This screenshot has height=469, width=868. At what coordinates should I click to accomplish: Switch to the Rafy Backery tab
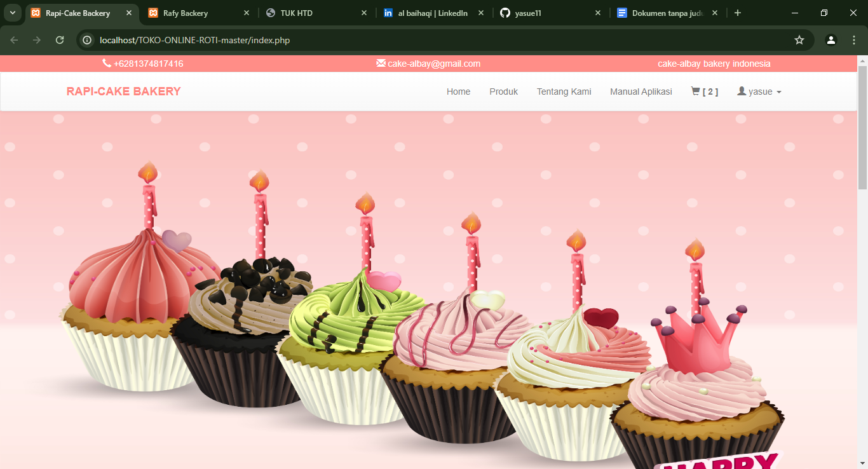tap(198, 13)
